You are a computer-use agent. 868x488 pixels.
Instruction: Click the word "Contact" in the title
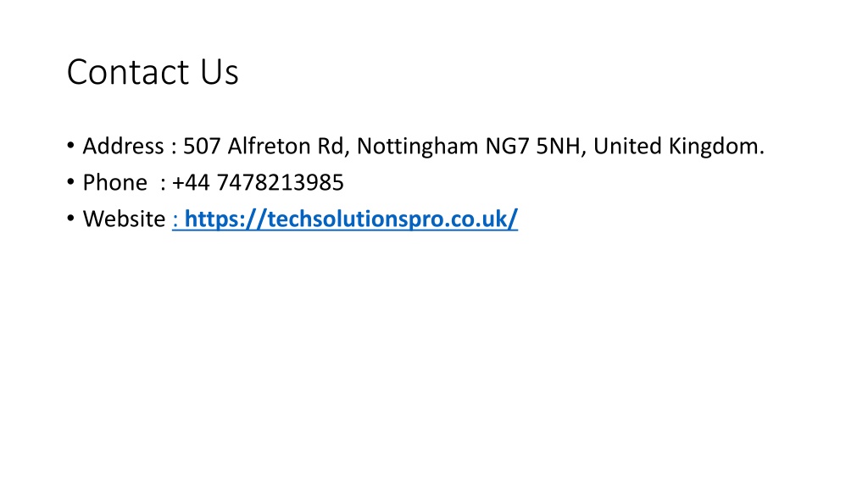click(x=128, y=72)
